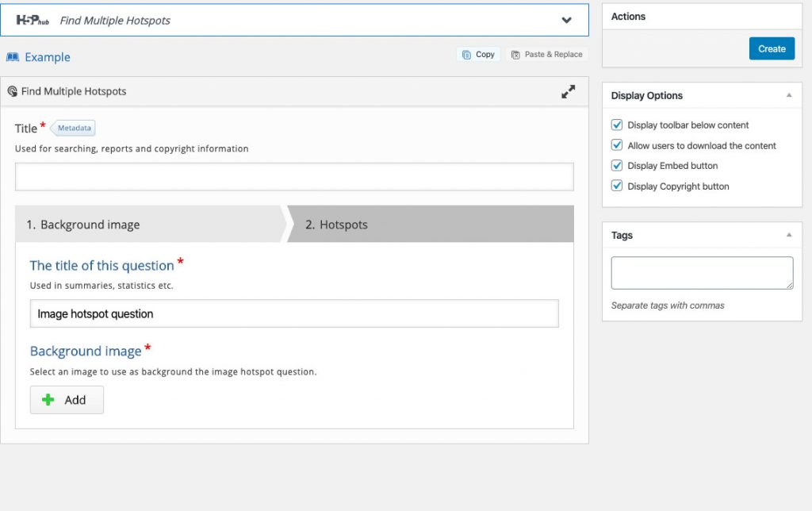Image resolution: width=812 pixels, height=511 pixels.
Task: Click the Example content type icon
Action: (15, 56)
